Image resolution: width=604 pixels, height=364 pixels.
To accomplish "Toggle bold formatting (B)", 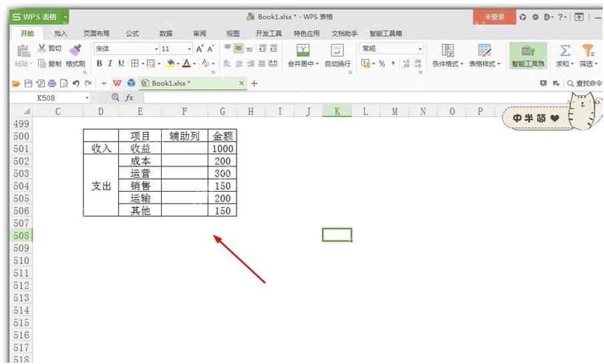I will [100, 63].
